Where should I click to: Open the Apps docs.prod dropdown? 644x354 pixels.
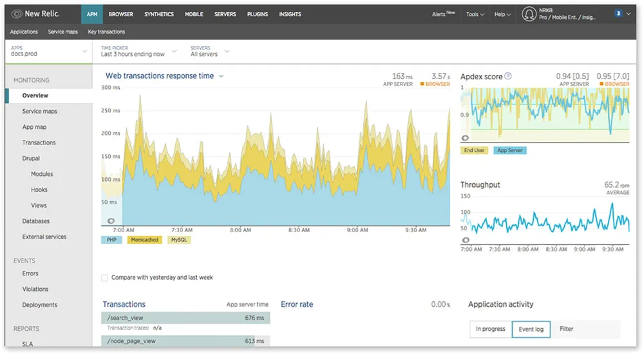[48, 51]
